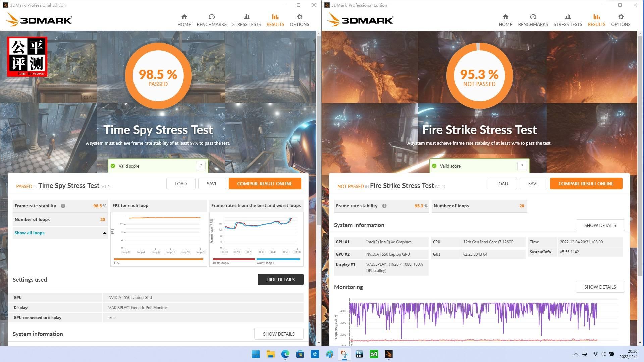Screen dimensions: 644x362
Task: Click the green valid-score check icon in Fire Strike
Action: point(434,166)
